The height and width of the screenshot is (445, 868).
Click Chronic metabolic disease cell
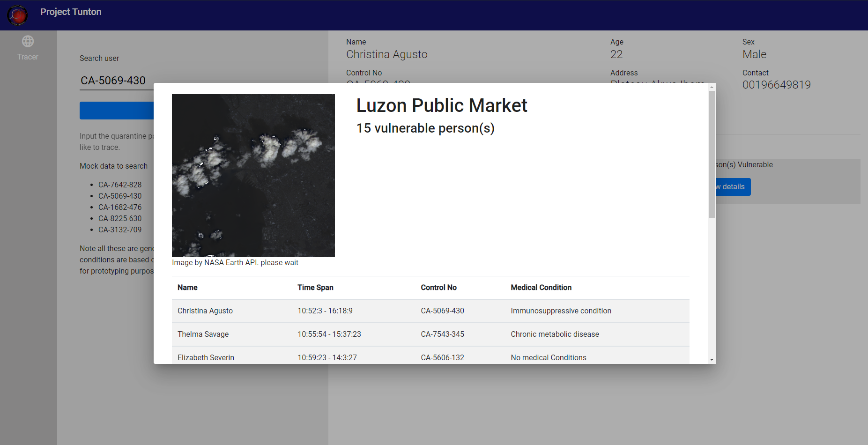coord(555,334)
